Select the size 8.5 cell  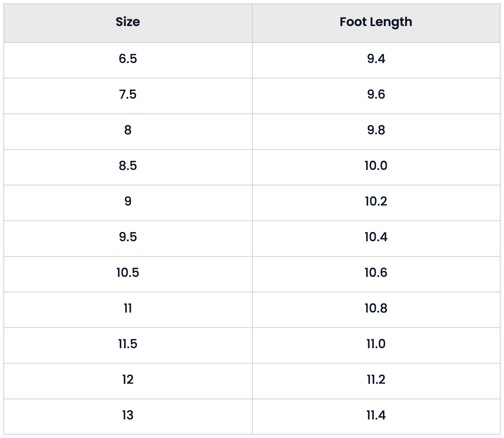[128, 167]
